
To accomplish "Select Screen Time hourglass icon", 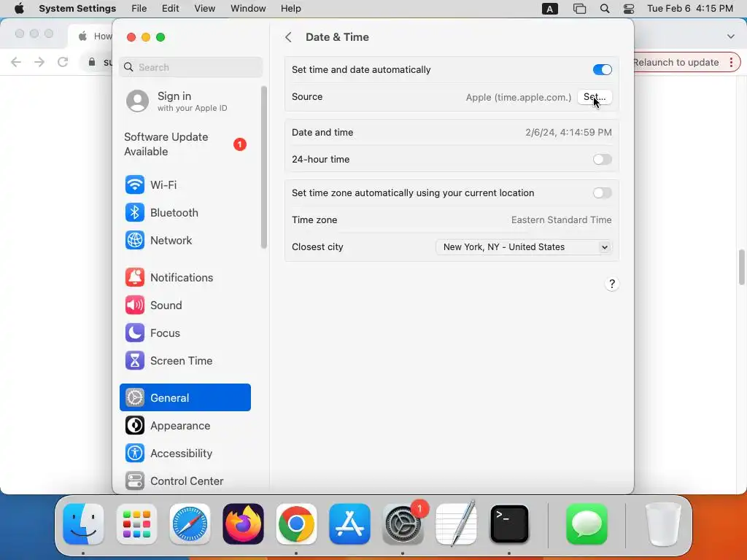I will [x=135, y=360].
